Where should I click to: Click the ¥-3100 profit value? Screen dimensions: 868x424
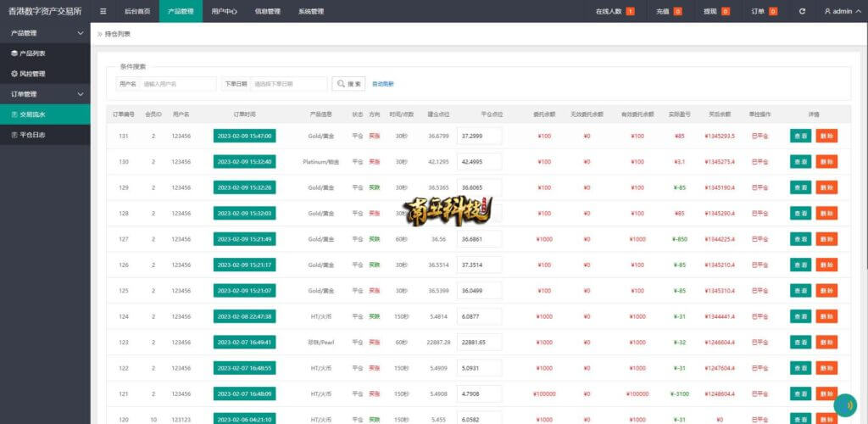(x=679, y=393)
